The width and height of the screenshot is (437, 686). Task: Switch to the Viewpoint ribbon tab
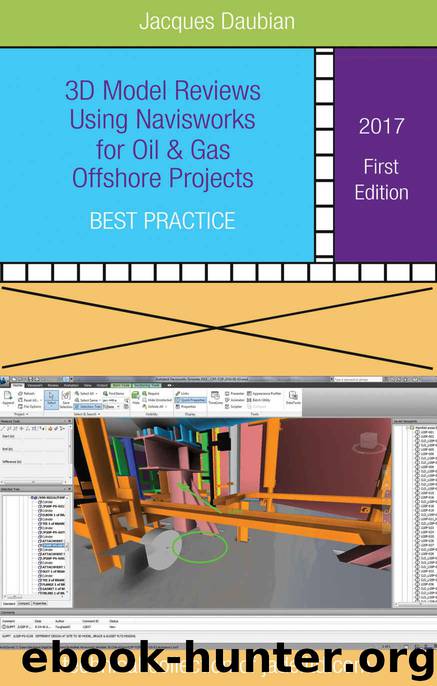[x=35, y=385]
